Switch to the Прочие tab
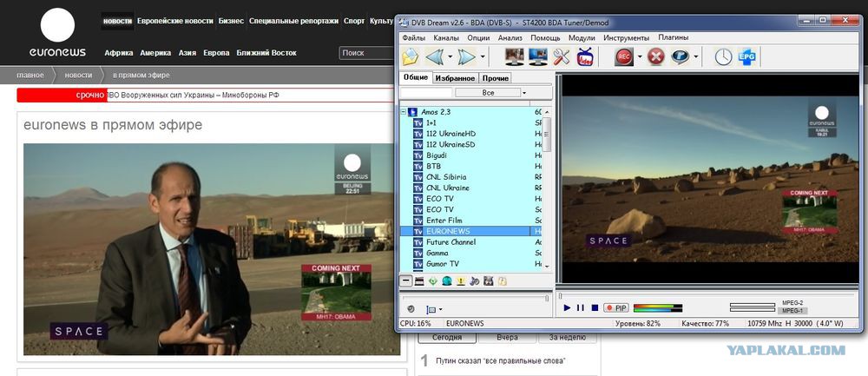The height and width of the screenshot is (376, 868). point(495,78)
